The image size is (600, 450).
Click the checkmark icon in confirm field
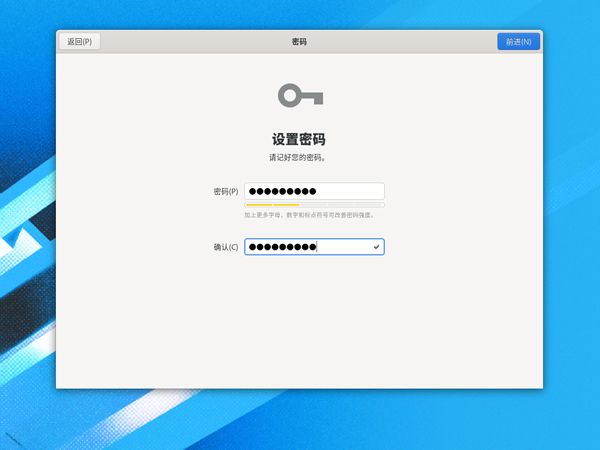click(377, 247)
